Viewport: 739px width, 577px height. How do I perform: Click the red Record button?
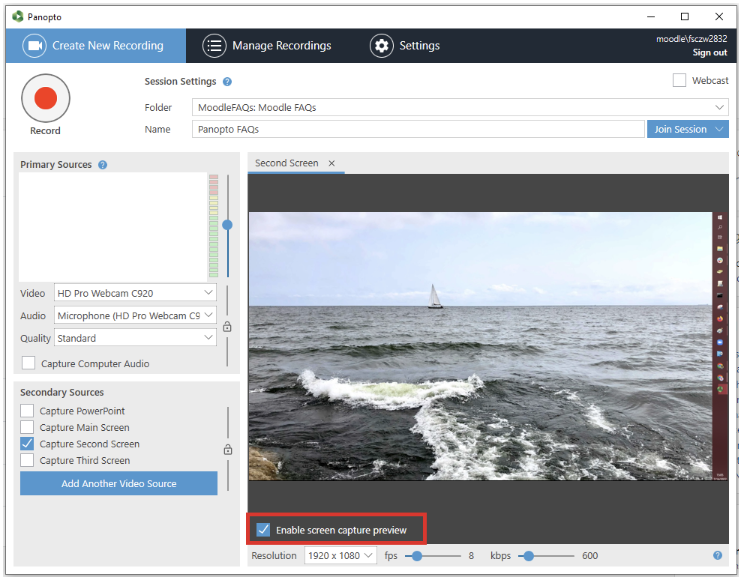click(x=45, y=98)
